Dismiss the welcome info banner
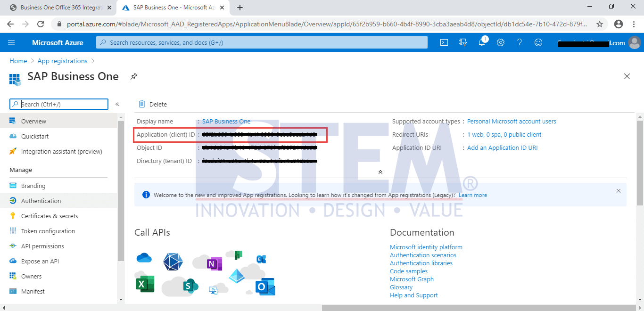644x311 pixels. tap(619, 191)
